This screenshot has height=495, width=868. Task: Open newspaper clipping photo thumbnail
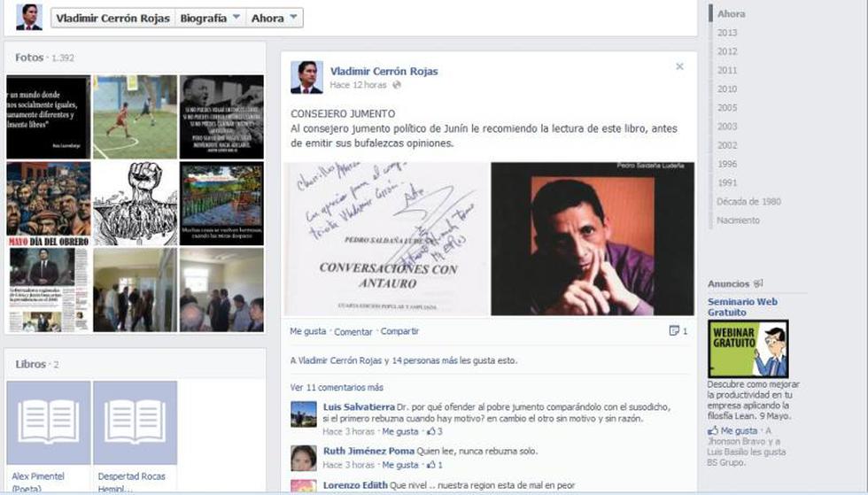[49, 290]
